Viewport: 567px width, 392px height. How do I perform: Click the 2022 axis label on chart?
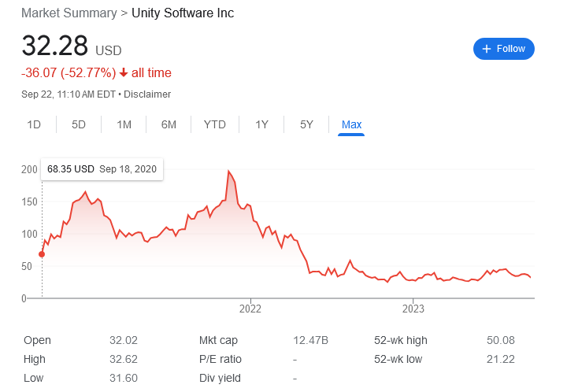tap(250, 309)
